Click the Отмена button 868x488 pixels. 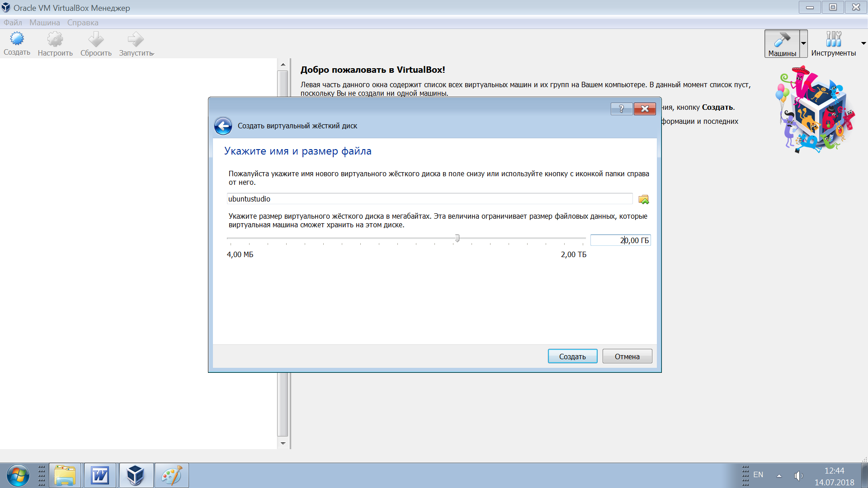[x=627, y=357]
